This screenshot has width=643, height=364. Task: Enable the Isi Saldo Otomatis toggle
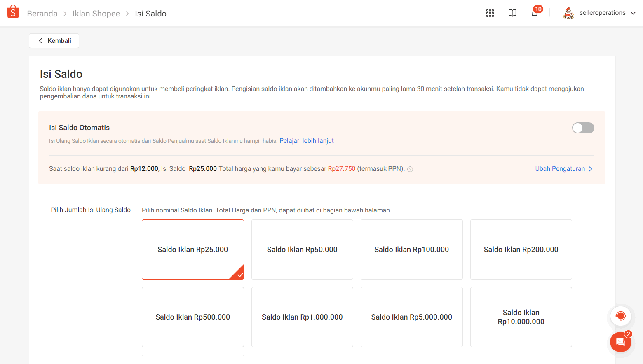point(583,128)
